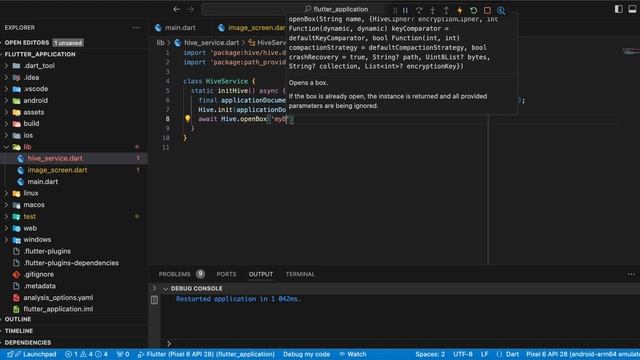Click hive_service.dart in the breadcrumb
The height and width of the screenshot is (360, 640).
tap(211, 42)
